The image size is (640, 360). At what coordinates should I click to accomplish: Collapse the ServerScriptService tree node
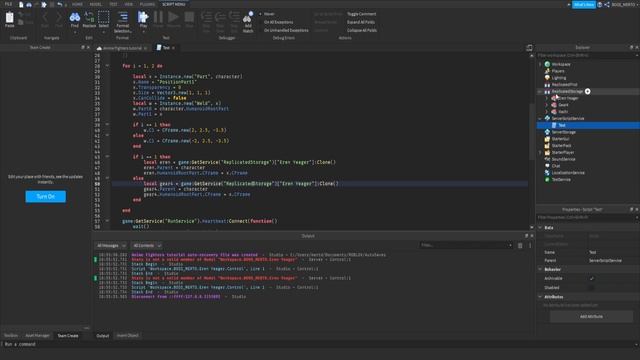540,118
